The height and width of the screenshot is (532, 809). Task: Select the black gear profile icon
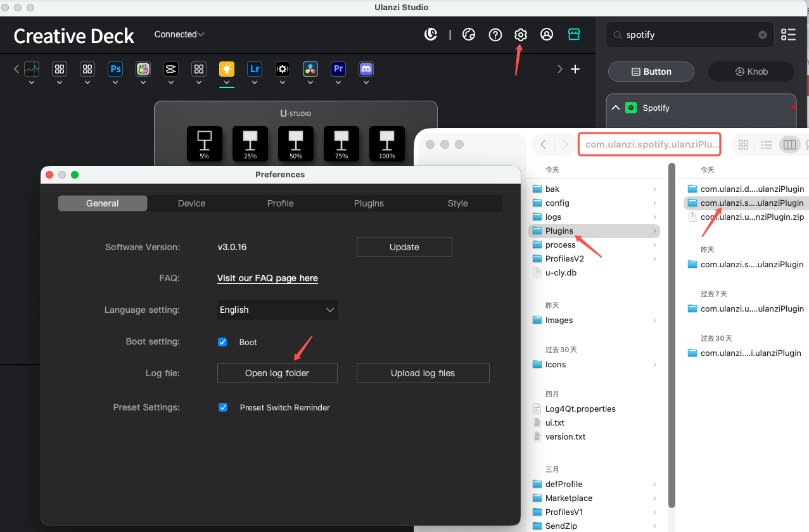point(283,69)
